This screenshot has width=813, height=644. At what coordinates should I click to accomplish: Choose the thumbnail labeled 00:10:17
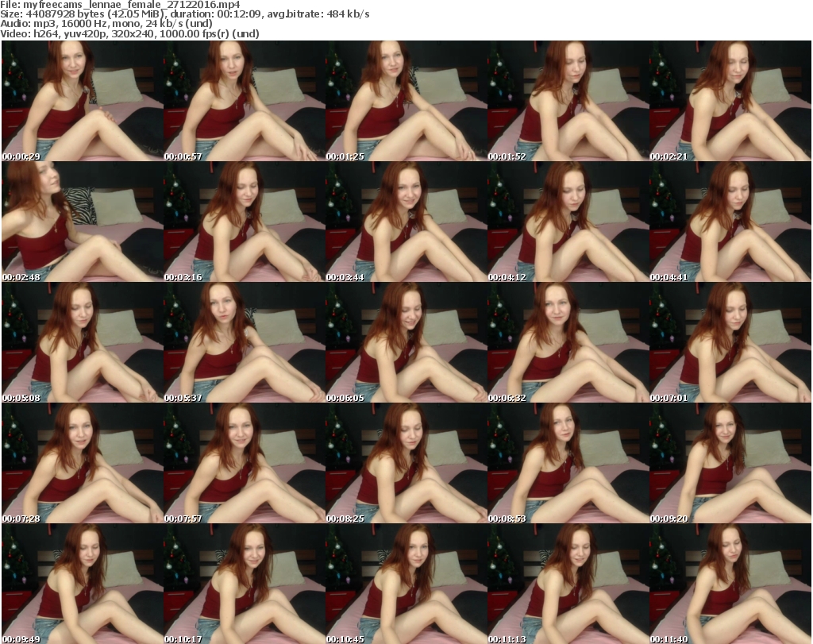point(245,584)
